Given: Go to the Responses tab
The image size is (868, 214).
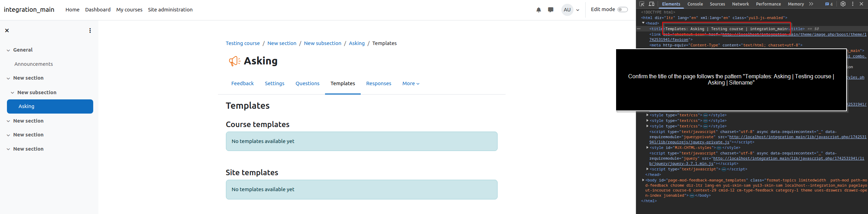Looking at the screenshot, I should (379, 83).
